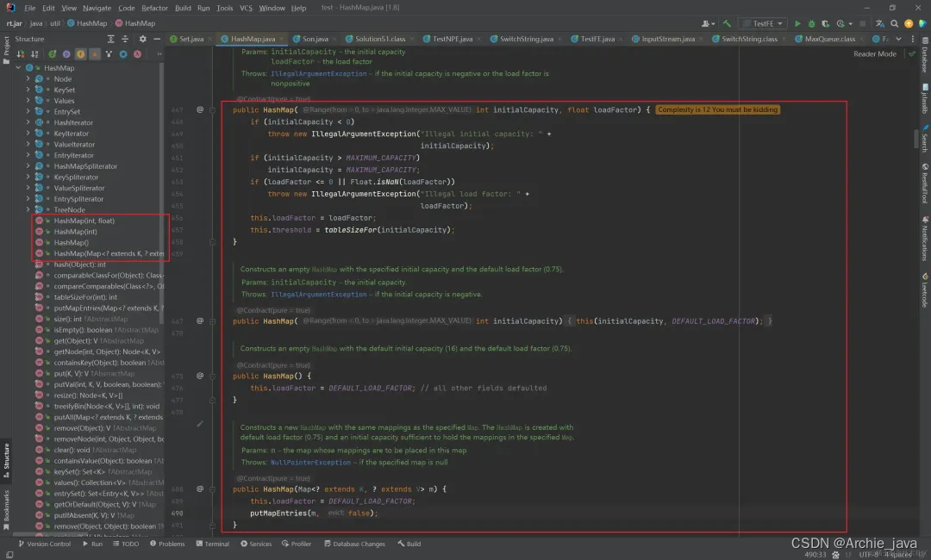Open the File menu
Screen dimensions: 931x560
point(29,8)
